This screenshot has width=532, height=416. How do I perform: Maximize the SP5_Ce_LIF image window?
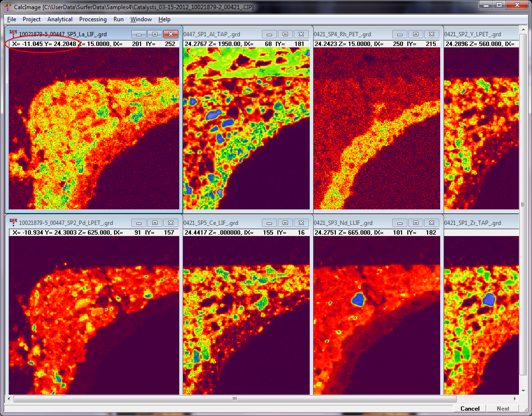[285, 223]
